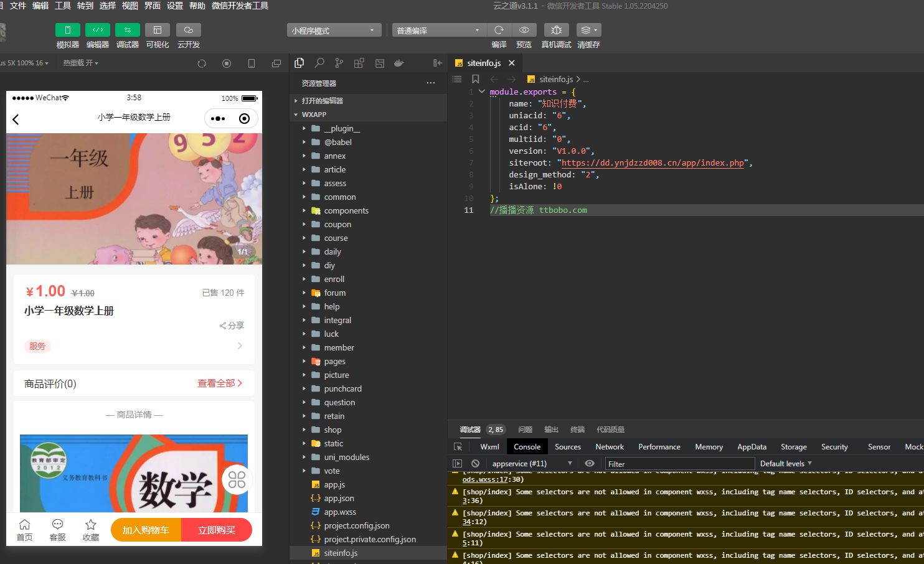Click the outline list icon in editor toolbar
The width and height of the screenshot is (924, 564).
click(x=457, y=79)
